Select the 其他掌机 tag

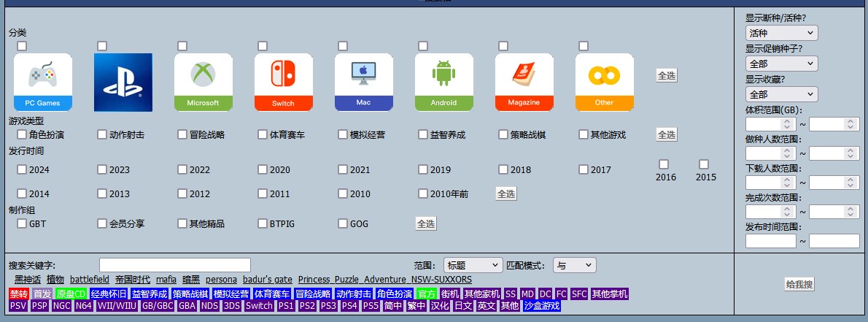(x=610, y=294)
